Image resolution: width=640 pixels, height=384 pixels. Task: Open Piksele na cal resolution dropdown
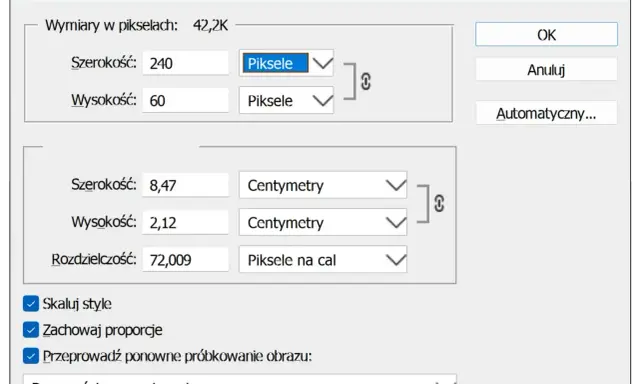click(x=323, y=260)
